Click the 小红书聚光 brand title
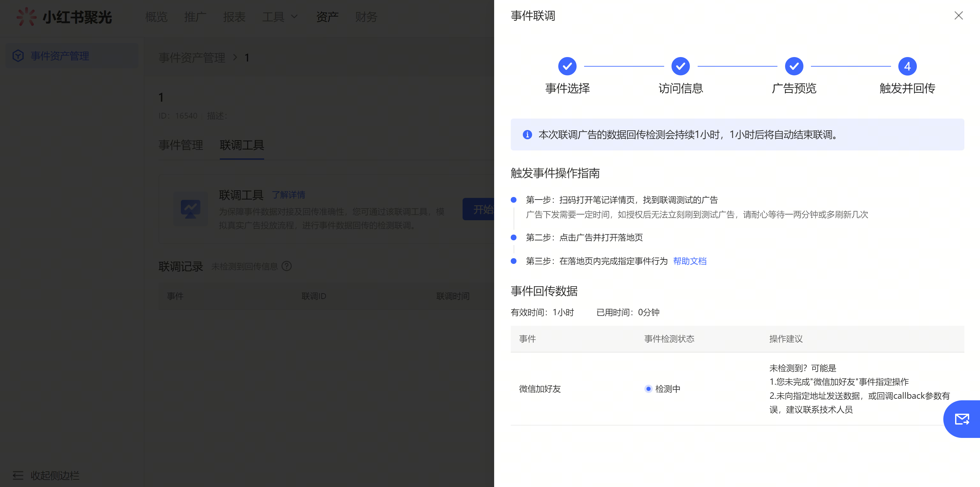 (77, 17)
